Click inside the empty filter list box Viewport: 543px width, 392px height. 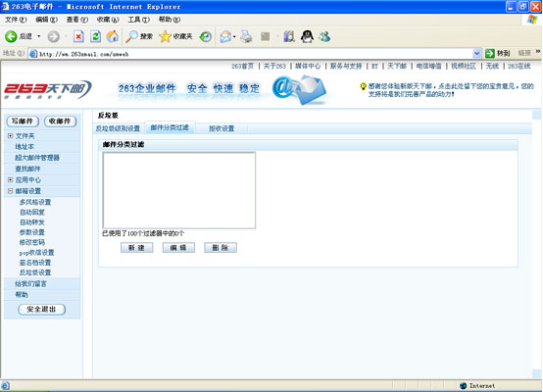coord(179,190)
